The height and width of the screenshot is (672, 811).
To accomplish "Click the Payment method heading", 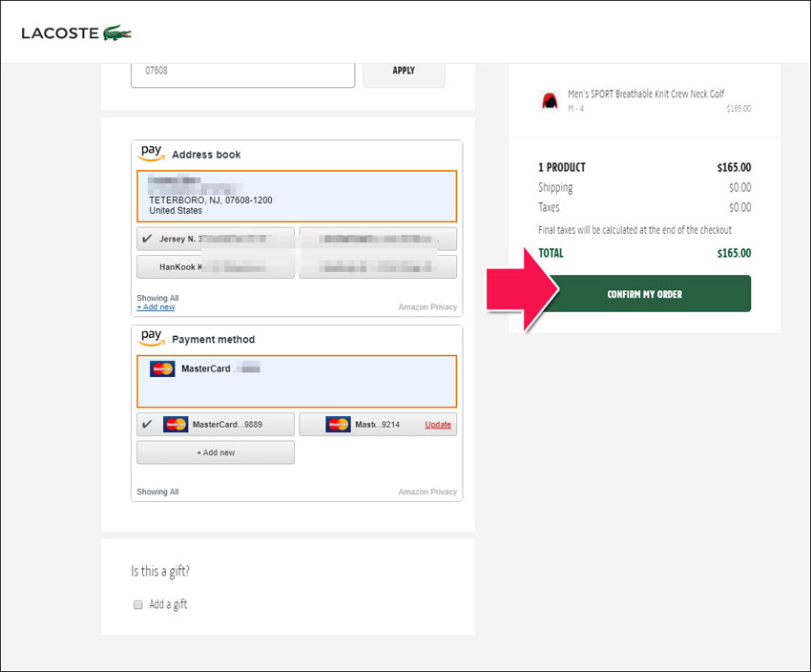I will click(x=214, y=340).
